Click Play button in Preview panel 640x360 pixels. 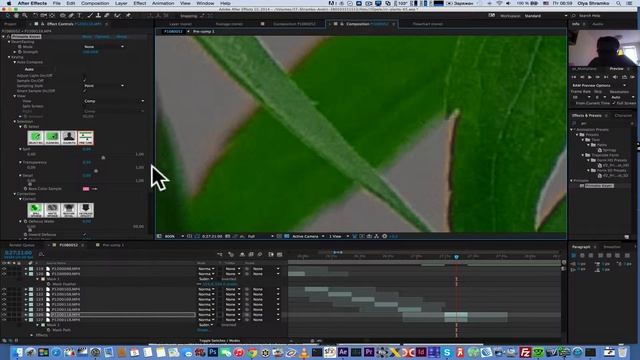[590, 77]
